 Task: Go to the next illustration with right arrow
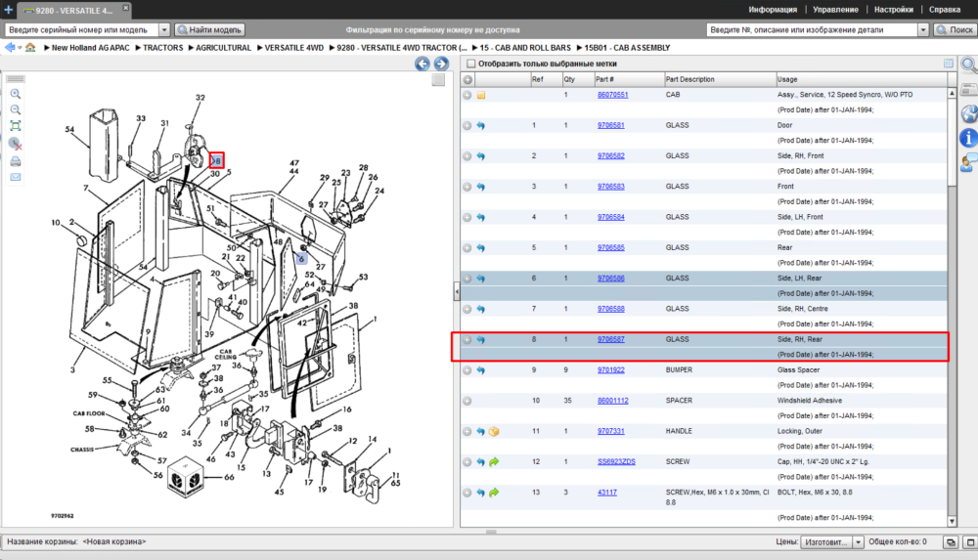coord(441,64)
